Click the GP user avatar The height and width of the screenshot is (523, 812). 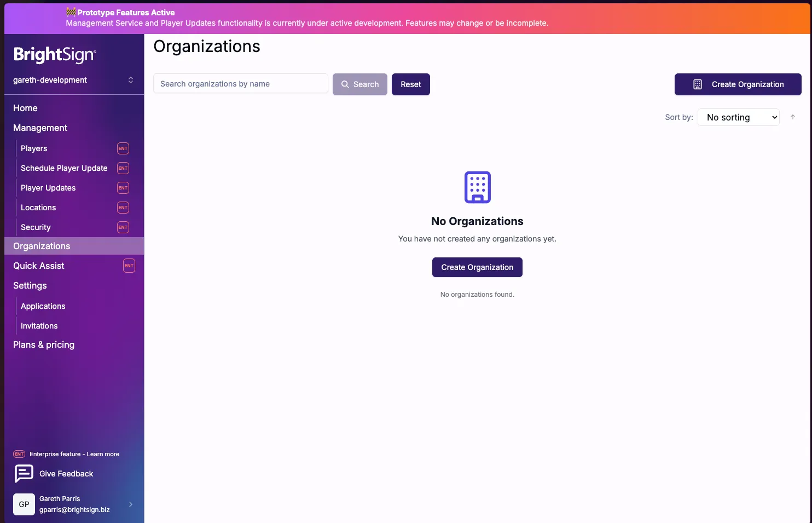click(24, 504)
